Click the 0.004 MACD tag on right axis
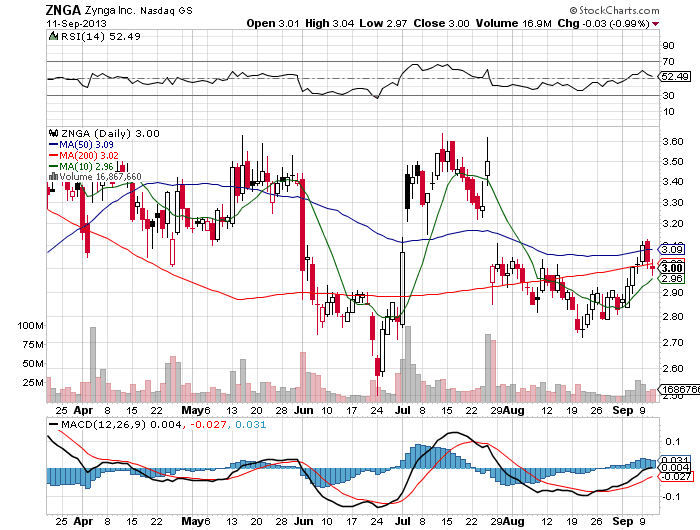The image size is (700, 530). click(675, 467)
